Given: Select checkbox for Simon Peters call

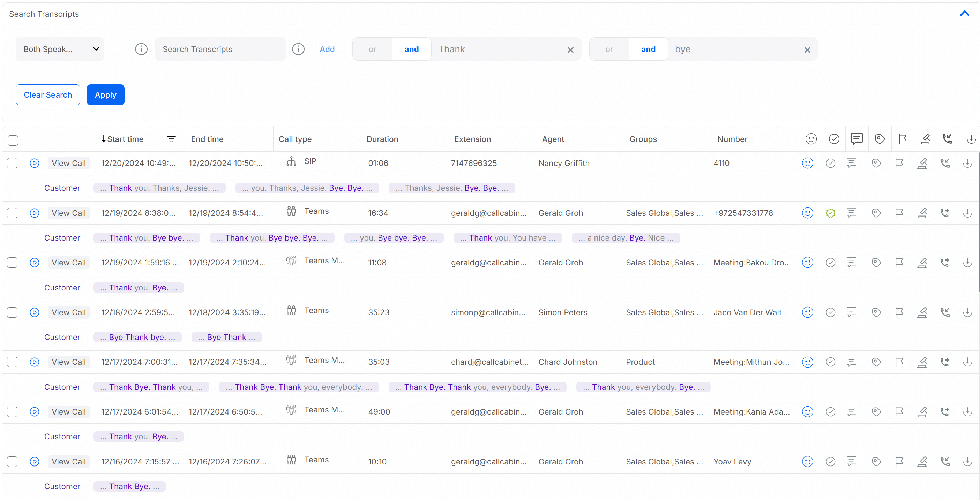Looking at the screenshot, I should [x=12, y=312].
